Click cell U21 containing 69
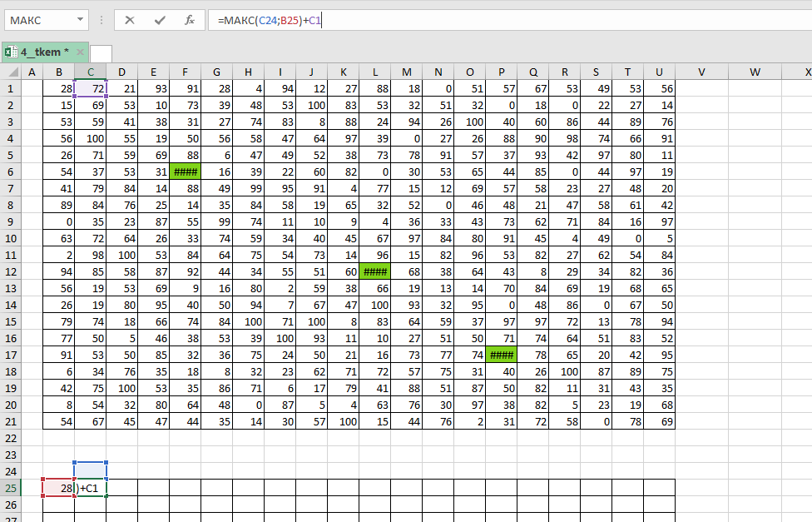This screenshot has width=812, height=522. tap(659, 421)
